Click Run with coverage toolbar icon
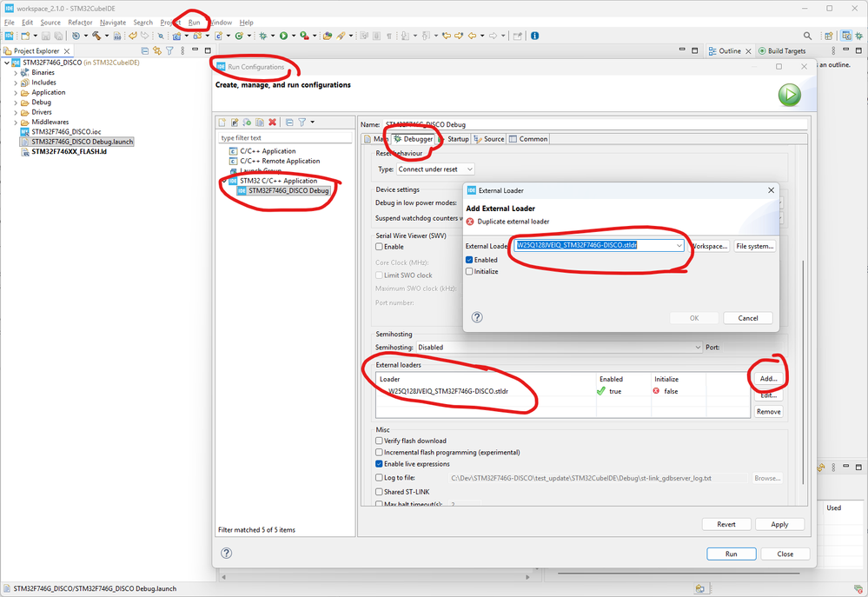The image size is (868, 597). (x=304, y=36)
